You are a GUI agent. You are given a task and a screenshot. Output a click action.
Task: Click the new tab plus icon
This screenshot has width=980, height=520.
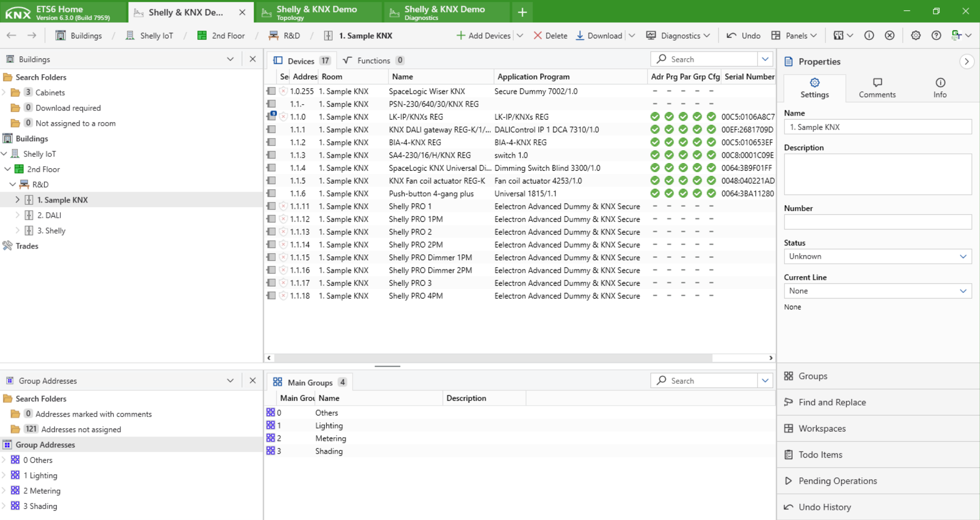pyautogui.click(x=522, y=12)
